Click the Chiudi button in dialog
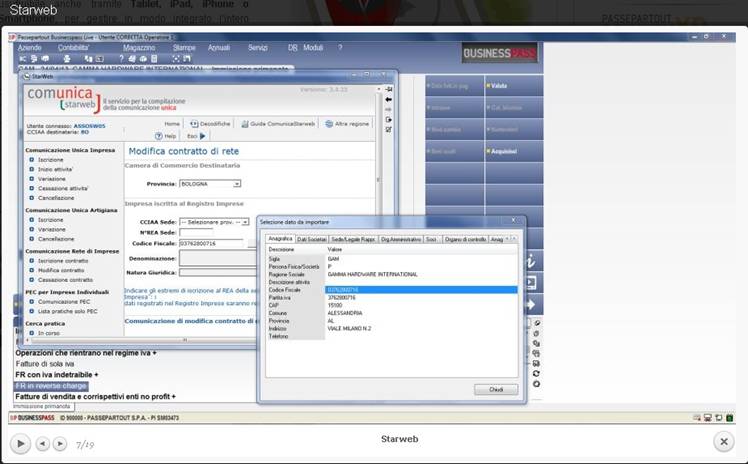The width and height of the screenshot is (748, 464). pos(488,389)
